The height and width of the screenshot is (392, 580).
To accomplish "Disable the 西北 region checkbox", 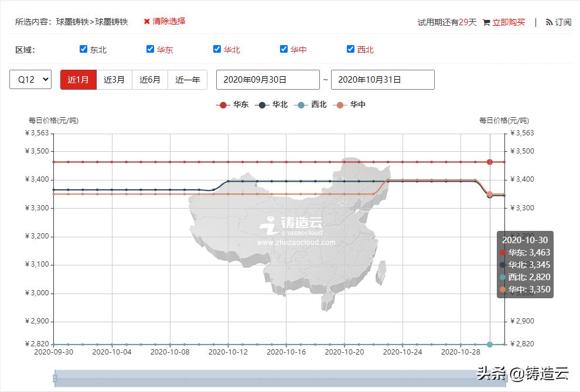I will tap(350, 49).
